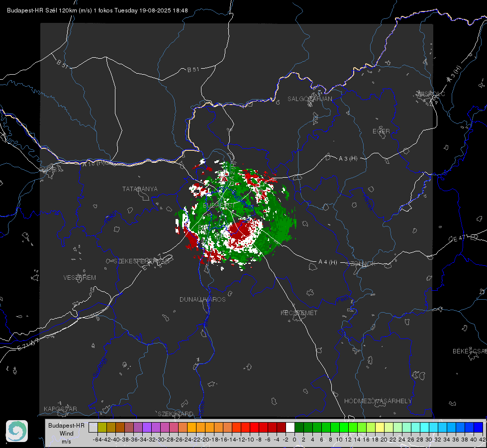Viewport: 487px width, 448px height.
Task: Click the blue 'Heves' county label
Action: tap(368, 202)
